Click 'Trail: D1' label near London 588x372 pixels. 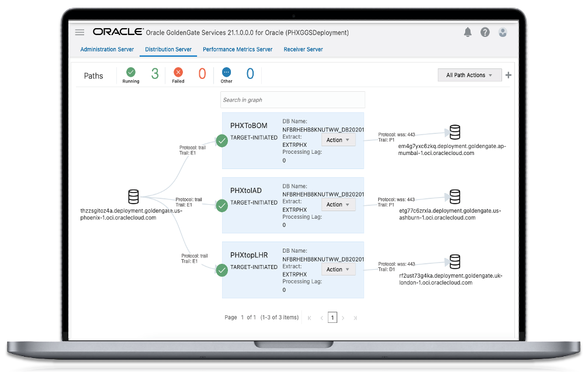pos(386,269)
